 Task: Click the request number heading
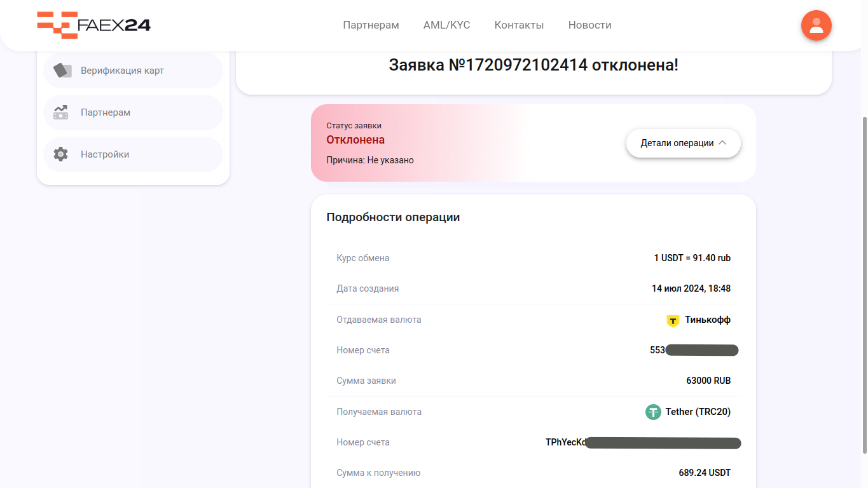coord(533,65)
